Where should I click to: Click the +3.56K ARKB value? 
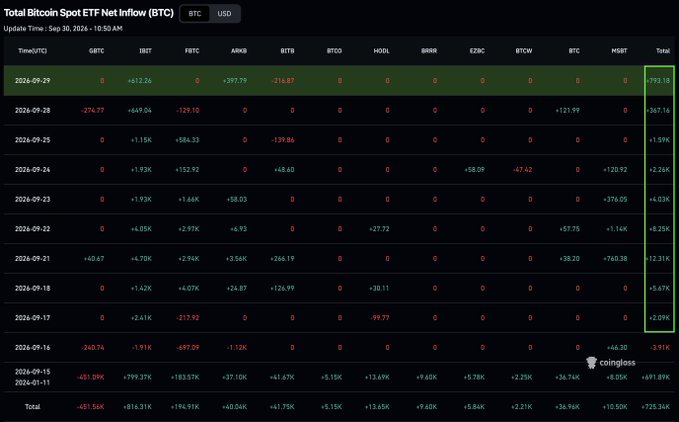(236, 258)
